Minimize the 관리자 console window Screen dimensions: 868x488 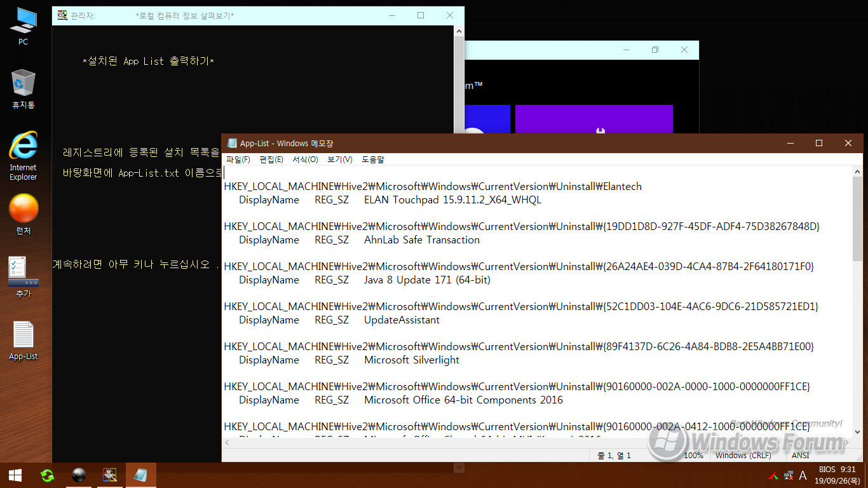pyautogui.click(x=391, y=15)
